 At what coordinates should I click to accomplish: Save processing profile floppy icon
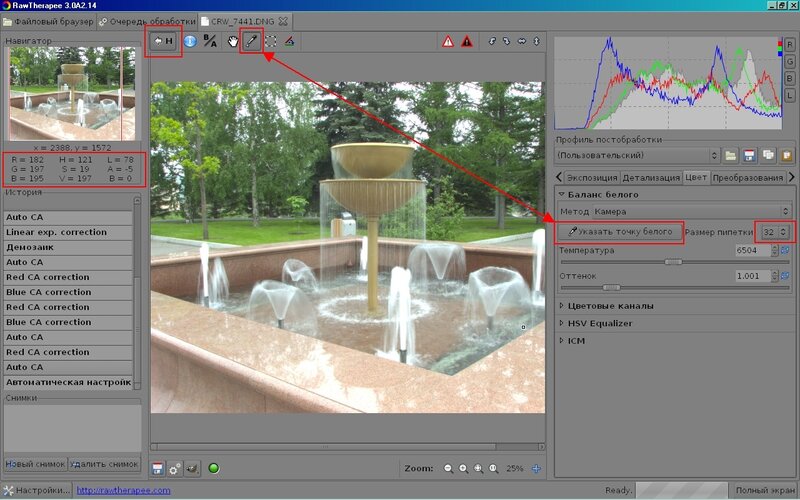[x=749, y=156]
